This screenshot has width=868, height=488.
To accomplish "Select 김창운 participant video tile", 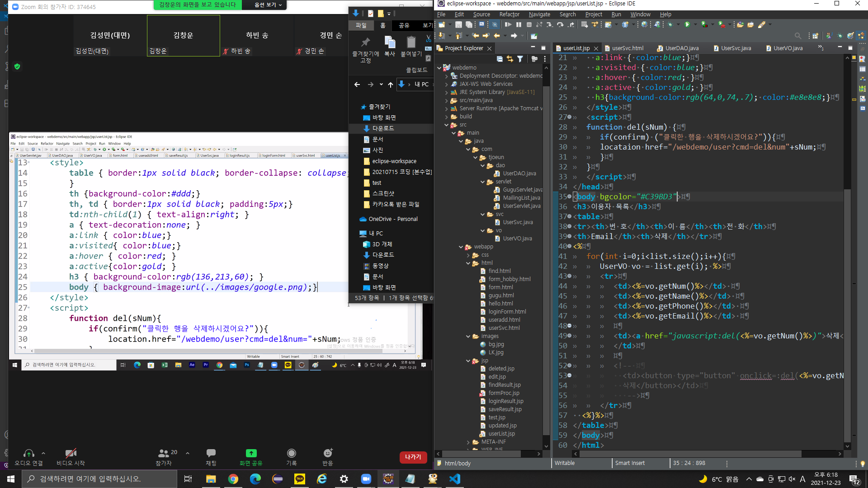I will point(183,35).
